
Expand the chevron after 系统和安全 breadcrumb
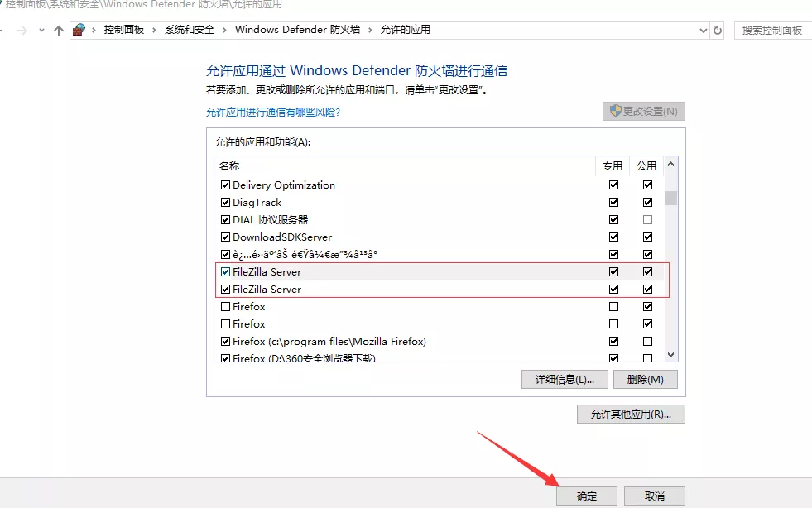pos(224,30)
